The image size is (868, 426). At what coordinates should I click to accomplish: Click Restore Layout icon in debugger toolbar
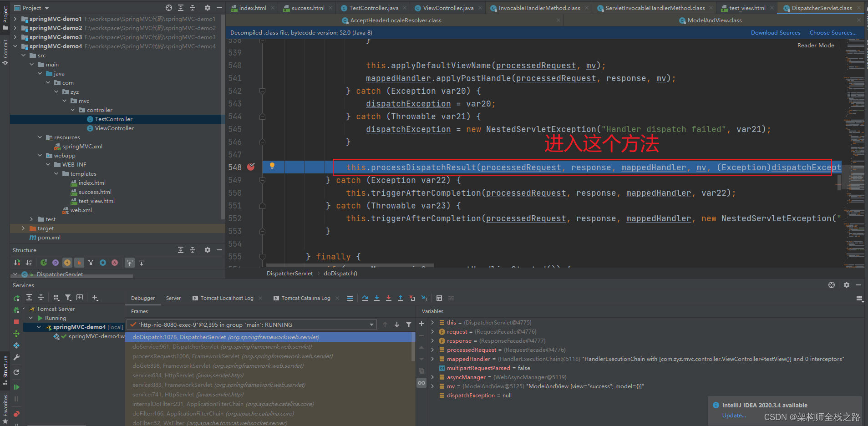(859, 298)
